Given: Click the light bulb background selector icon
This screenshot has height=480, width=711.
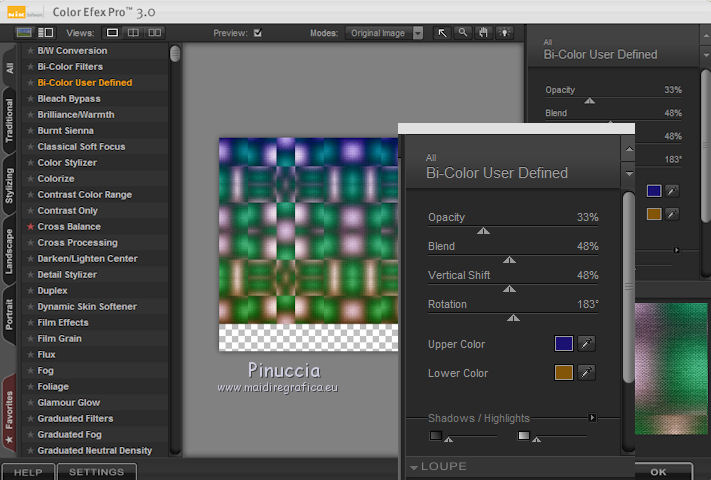Looking at the screenshot, I should pyautogui.click(x=504, y=33).
